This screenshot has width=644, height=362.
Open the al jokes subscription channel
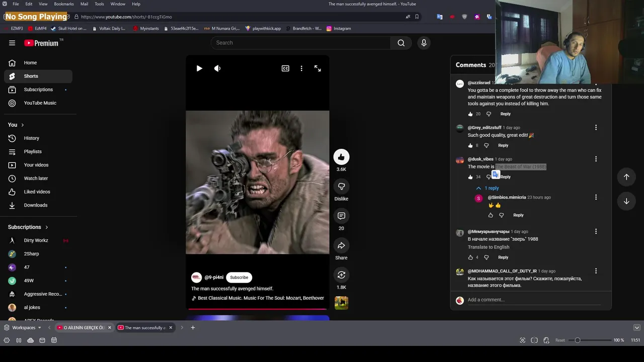(x=38, y=307)
